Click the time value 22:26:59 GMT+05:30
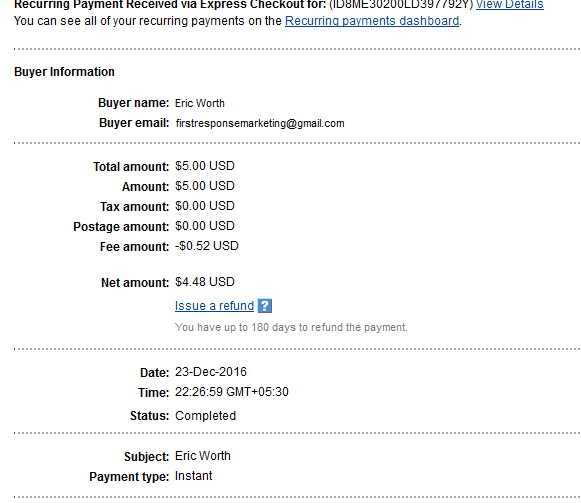Image resolution: width=581 pixels, height=503 pixels. pyautogui.click(x=232, y=392)
